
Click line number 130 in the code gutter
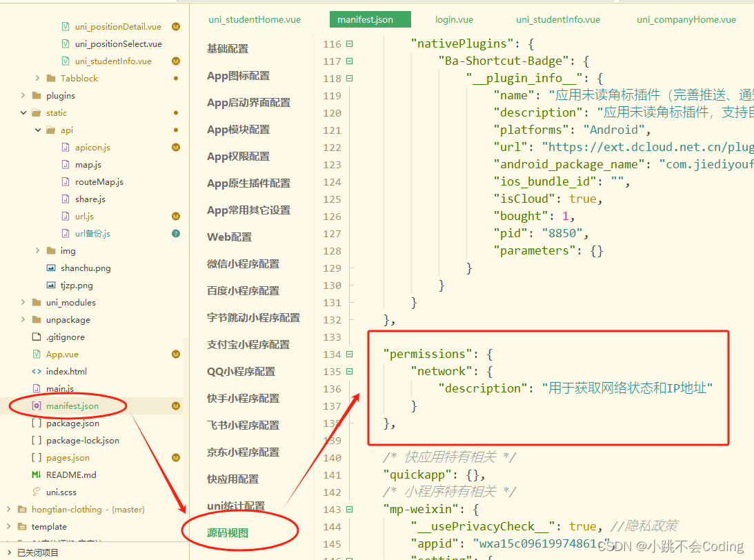(332, 285)
